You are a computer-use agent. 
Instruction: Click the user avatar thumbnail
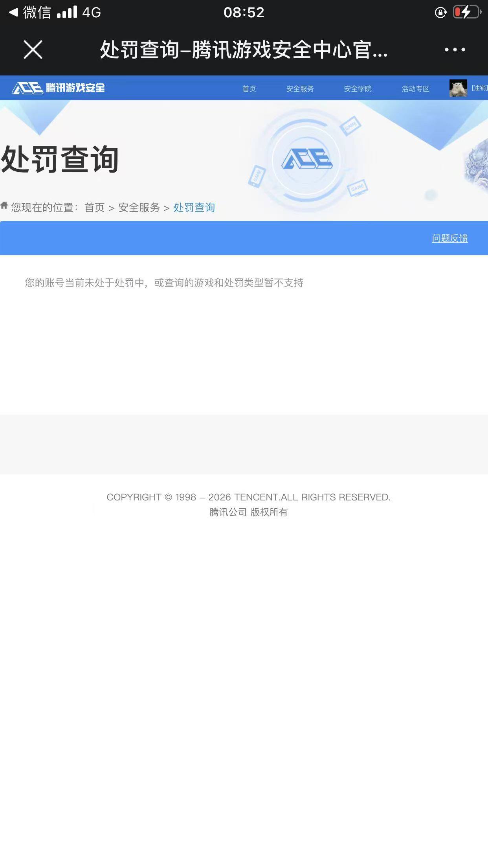tap(458, 88)
